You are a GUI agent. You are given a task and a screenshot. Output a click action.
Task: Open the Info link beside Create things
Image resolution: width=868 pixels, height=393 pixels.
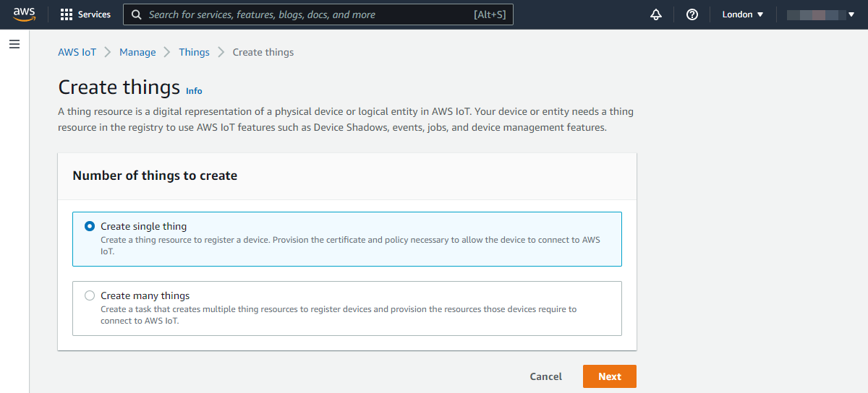pyautogui.click(x=194, y=91)
